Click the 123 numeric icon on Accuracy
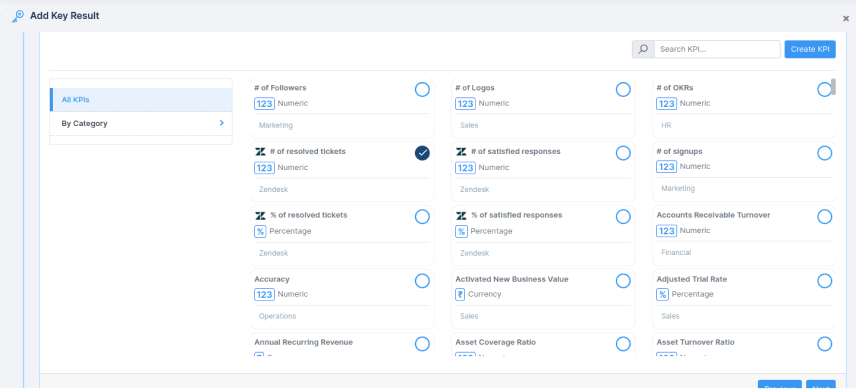The image size is (856, 389). click(x=264, y=295)
